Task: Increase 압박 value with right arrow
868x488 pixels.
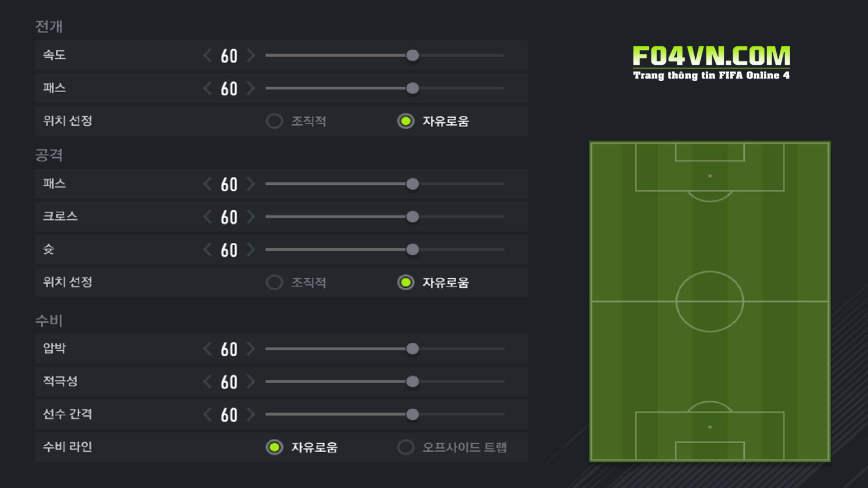Action: click(x=251, y=349)
